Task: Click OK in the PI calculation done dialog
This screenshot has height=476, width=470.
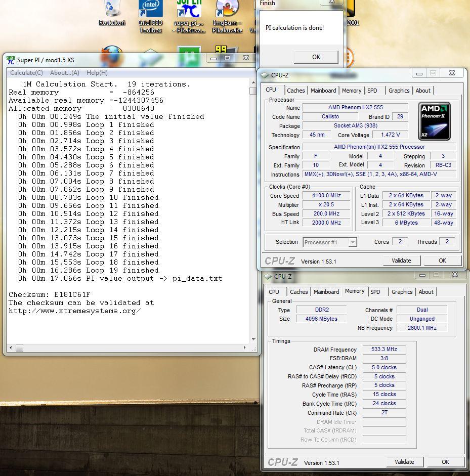Action: (316, 57)
